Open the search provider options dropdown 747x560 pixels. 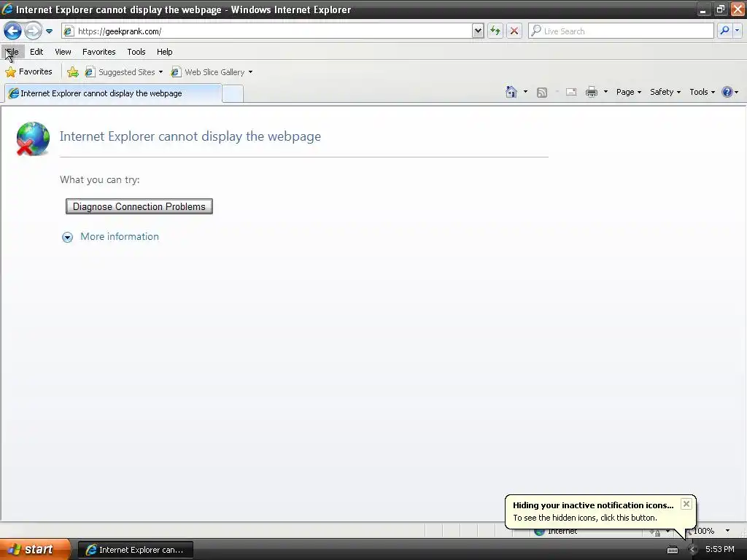click(737, 31)
